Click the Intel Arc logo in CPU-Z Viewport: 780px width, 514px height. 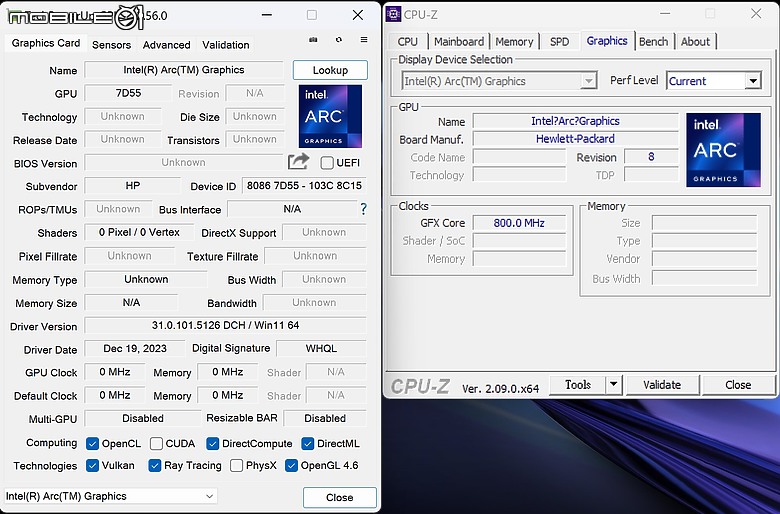coord(723,150)
